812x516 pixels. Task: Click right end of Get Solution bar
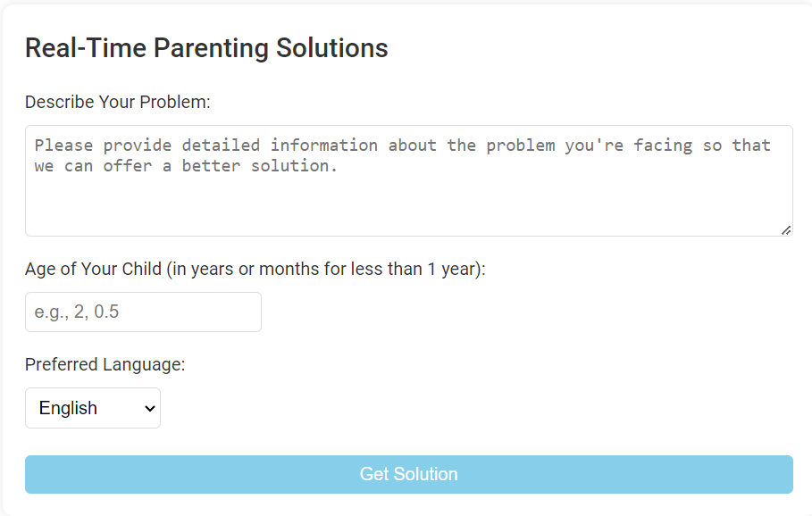[779, 474]
